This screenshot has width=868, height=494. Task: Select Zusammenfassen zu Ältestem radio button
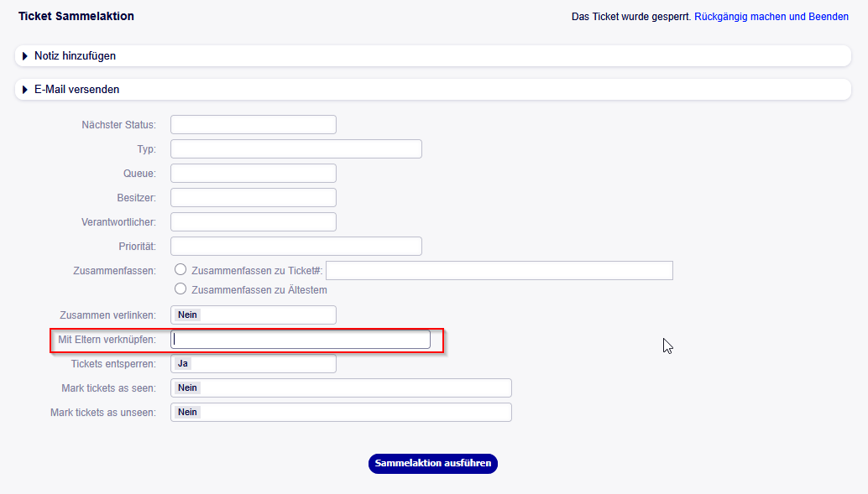pos(180,289)
